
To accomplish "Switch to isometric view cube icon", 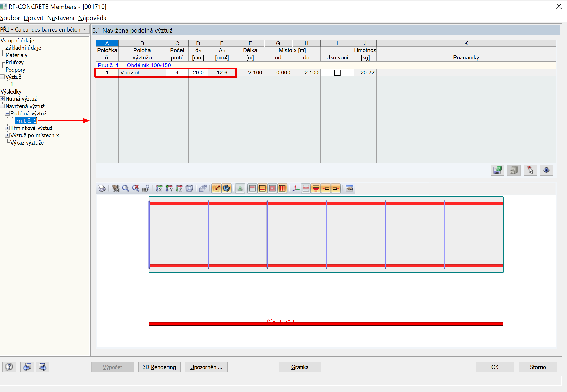I will (x=189, y=188).
